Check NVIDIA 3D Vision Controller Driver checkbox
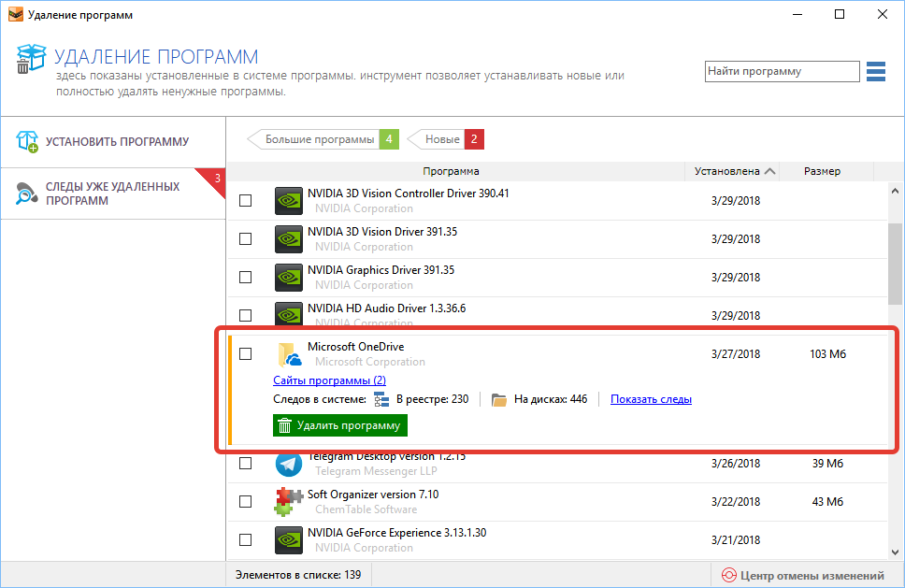905x588 pixels. pos(245,200)
